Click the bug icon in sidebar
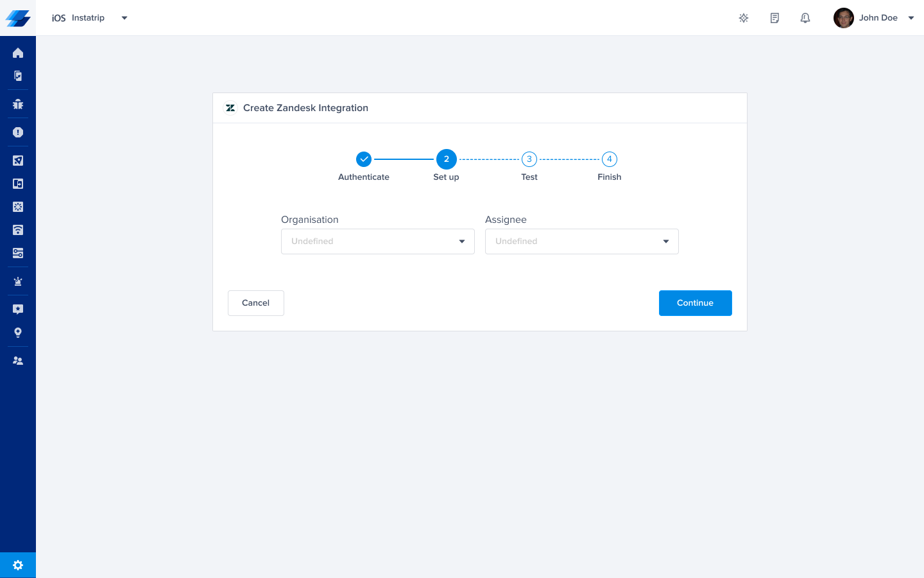Image resolution: width=924 pixels, height=578 pixels. [x=18, y=104]
